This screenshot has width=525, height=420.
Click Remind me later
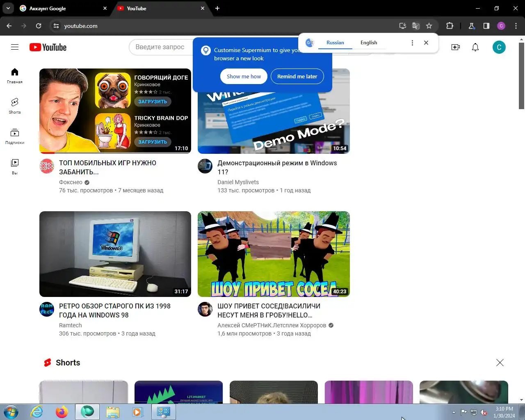297,76
